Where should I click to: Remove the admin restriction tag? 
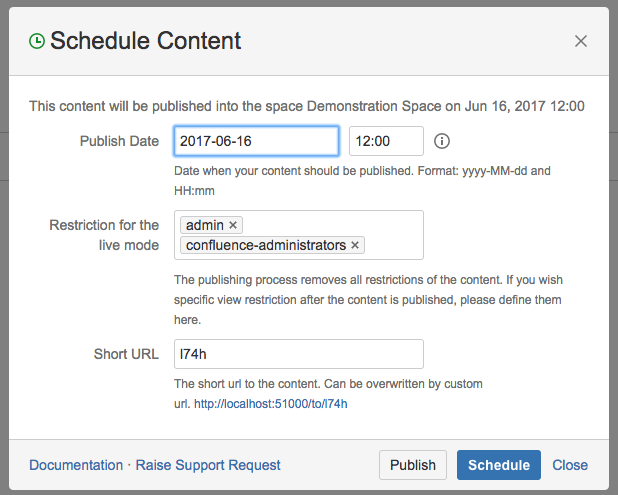(x=233, y=225)
